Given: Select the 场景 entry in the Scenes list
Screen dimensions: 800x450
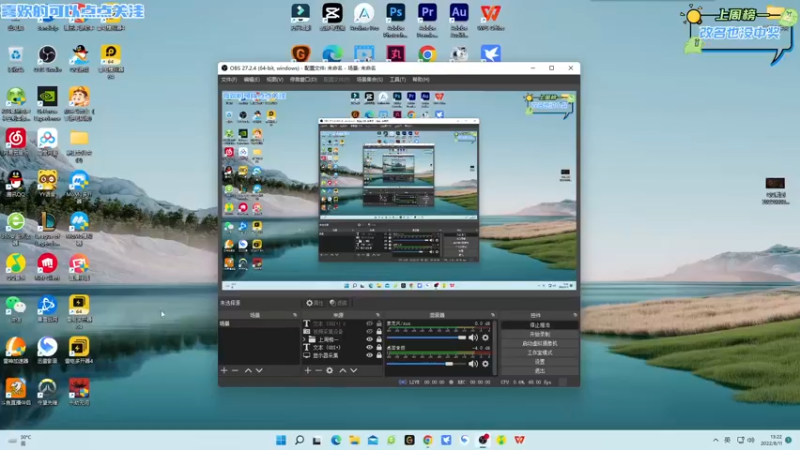Looking at the screenshot, I should tap(259, 324).
